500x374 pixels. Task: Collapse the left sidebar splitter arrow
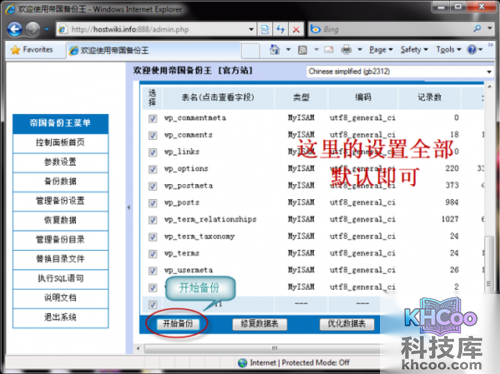point(129,207)
